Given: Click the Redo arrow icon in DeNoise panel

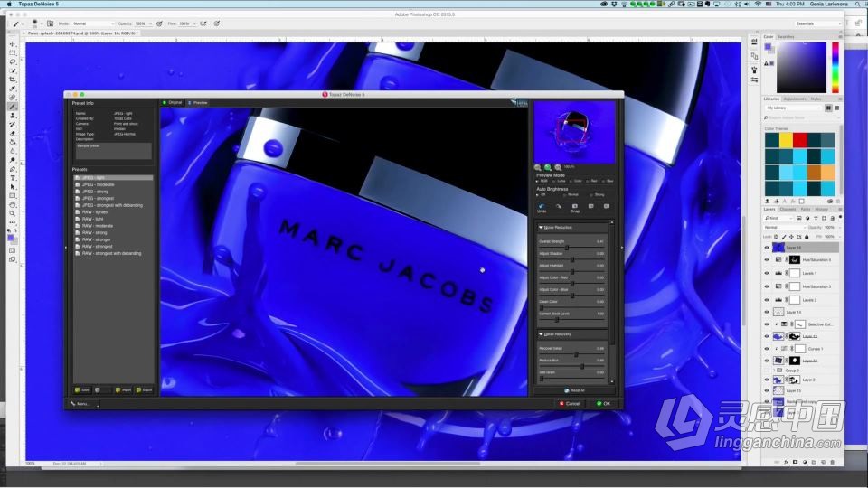Looking at the screenshot, I should tap(559, 206).
